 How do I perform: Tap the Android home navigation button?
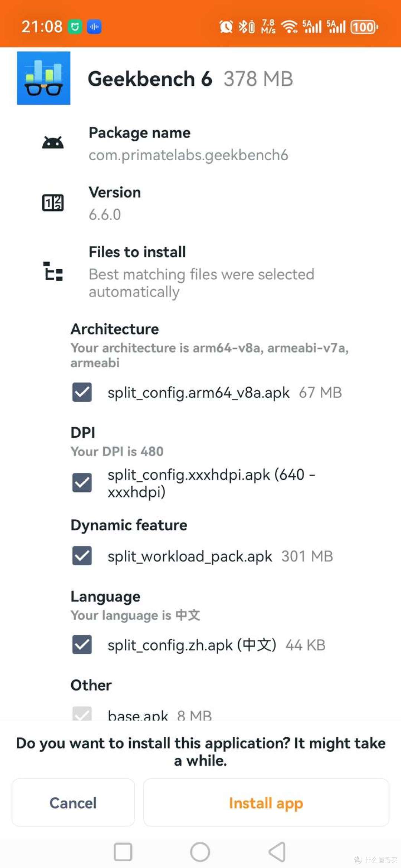pos(200,851)
